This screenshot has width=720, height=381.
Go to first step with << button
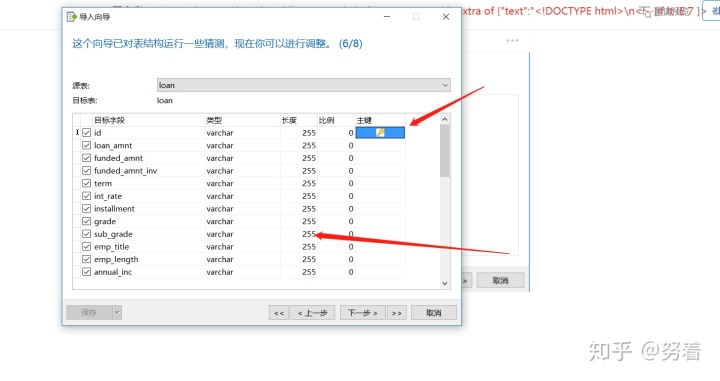279,313
